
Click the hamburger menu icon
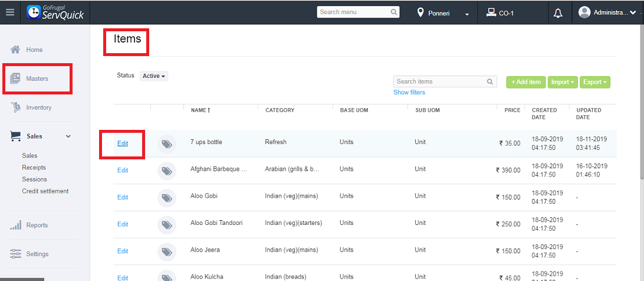(x=9, y=12)
